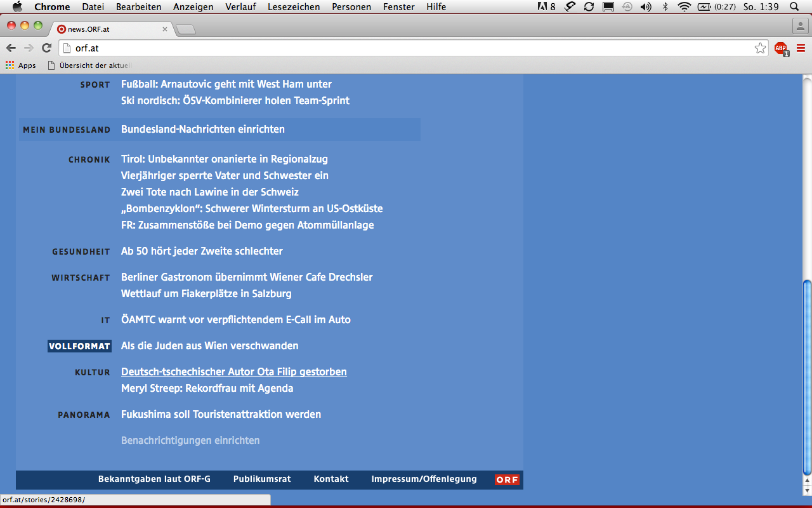Open Publikumsrat footer link
Image resolution: width=812 pixels, height=508 pixels.
[262, 479]
